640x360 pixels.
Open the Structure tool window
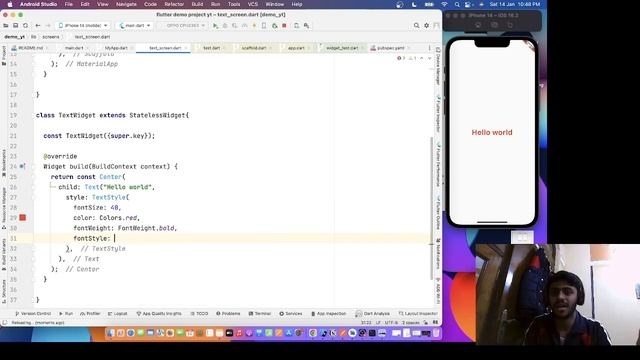(4, 291)
